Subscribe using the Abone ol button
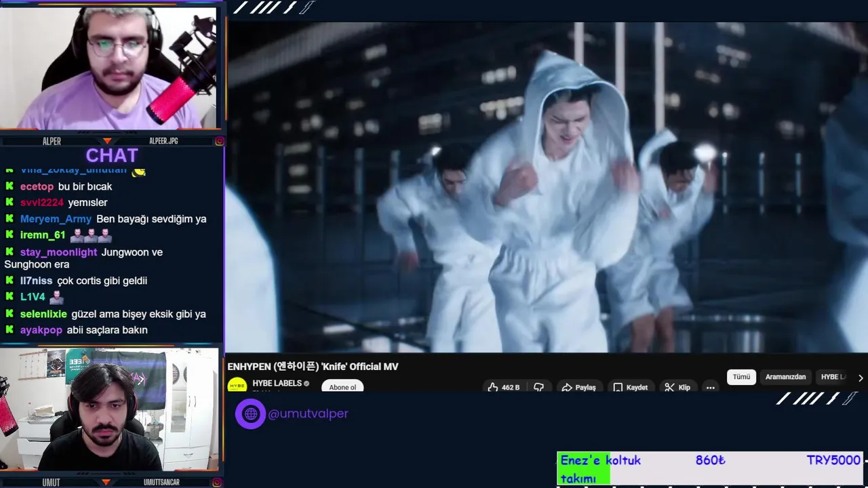This screenshot has width=868, height=488. pos(342,387)
